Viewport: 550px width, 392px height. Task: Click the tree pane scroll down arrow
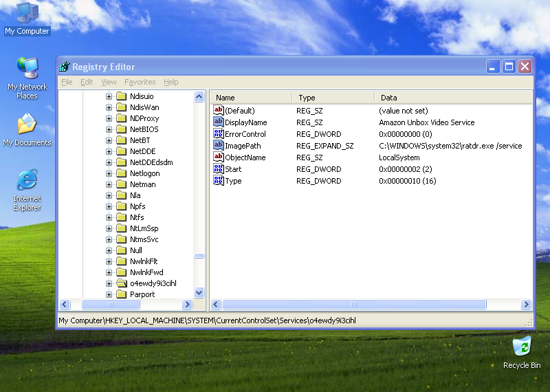[199, 292]
